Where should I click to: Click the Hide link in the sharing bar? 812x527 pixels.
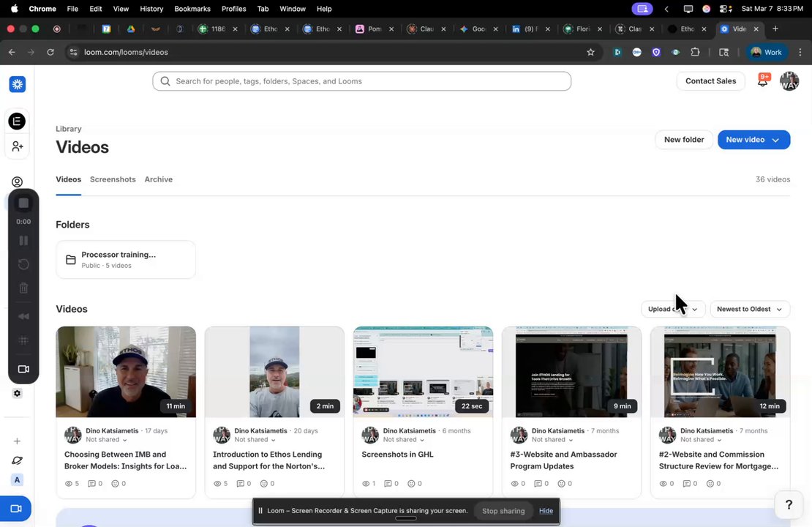[546, 510]
